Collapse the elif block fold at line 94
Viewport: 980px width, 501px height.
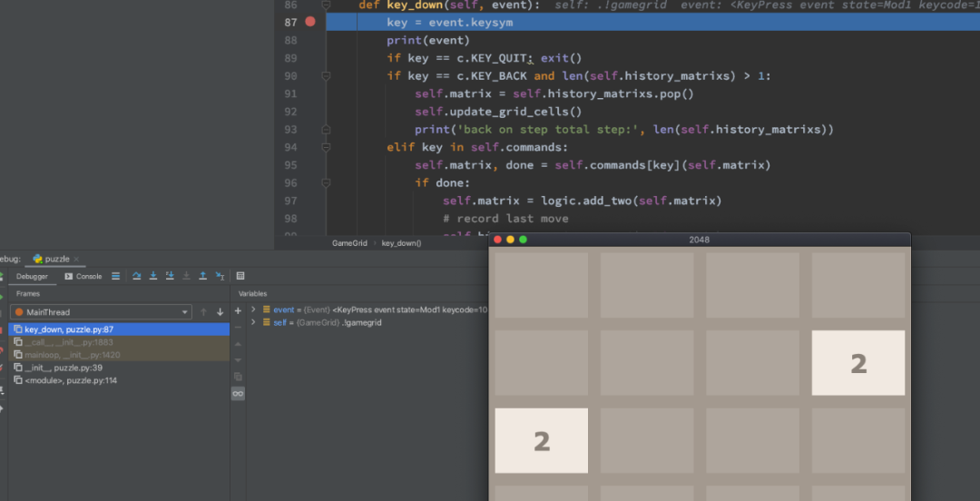pos(326,148)
